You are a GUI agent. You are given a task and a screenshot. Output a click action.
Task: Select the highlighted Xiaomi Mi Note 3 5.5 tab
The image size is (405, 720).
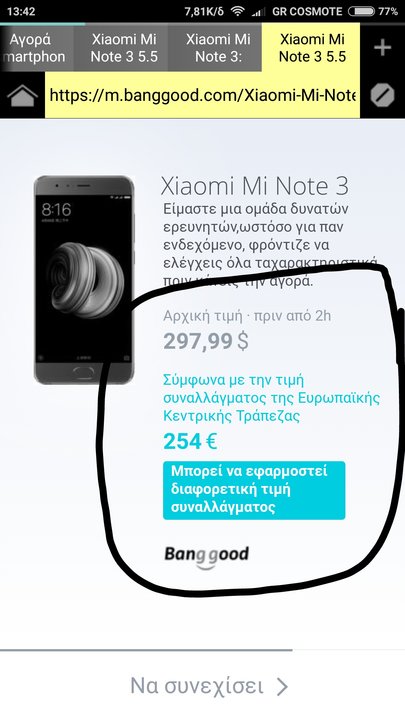click(x=311, y=48)
